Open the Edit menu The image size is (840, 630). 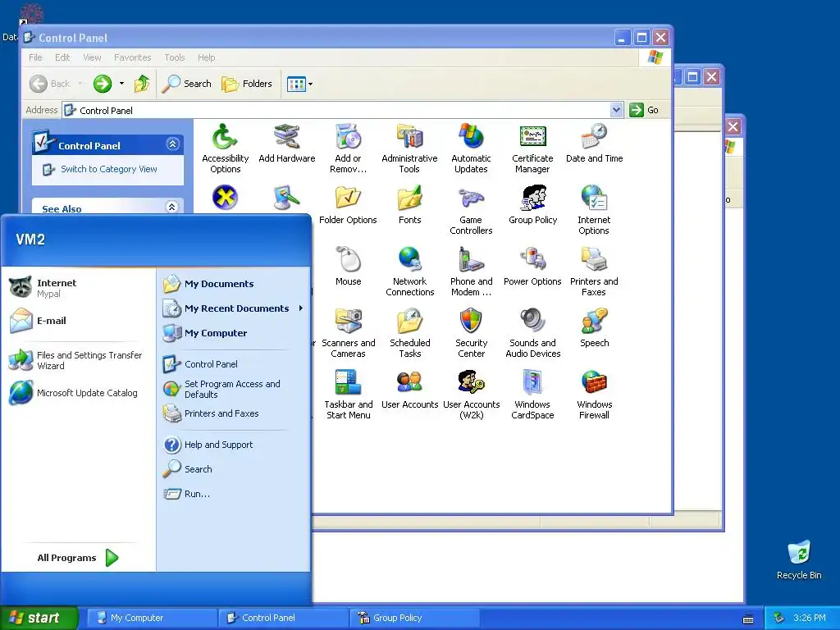click(x=62, y=57)
